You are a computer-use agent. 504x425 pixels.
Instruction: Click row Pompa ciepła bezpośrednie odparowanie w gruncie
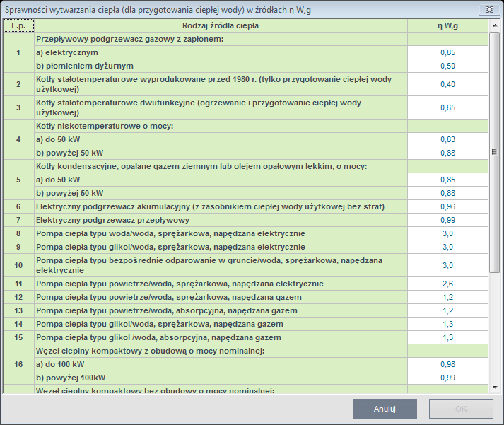pyautogui.click(x=221, y=265)
